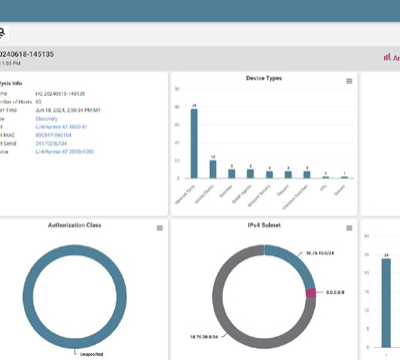Open the IPv4 Subnet chart menu icon
This screenshot has height=360, width=400.
[x=349, y=228]
